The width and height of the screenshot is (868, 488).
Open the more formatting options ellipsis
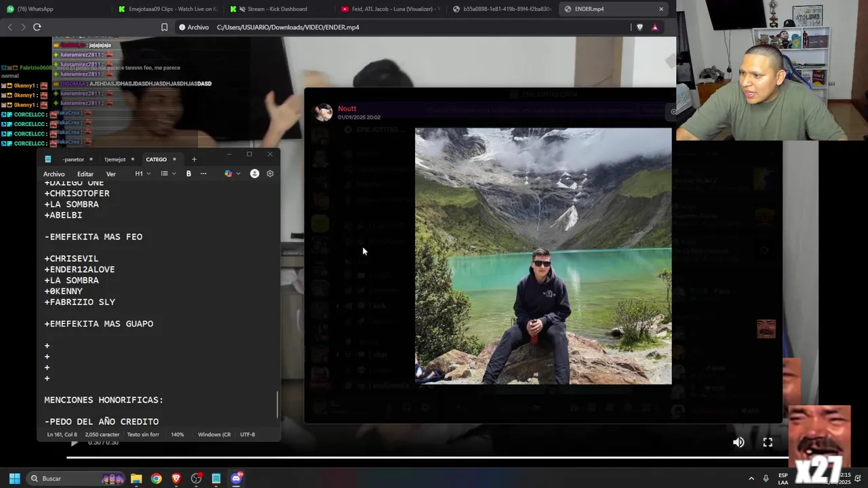(203, 174)
